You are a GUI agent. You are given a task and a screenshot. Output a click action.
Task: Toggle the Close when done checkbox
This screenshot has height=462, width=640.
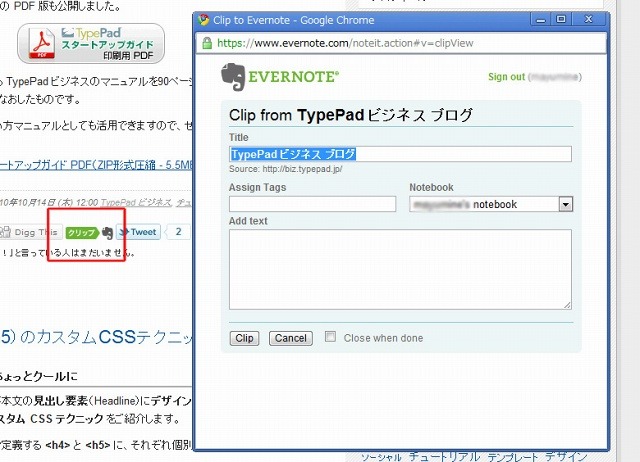pyautogui.click(x=330, y=337)
